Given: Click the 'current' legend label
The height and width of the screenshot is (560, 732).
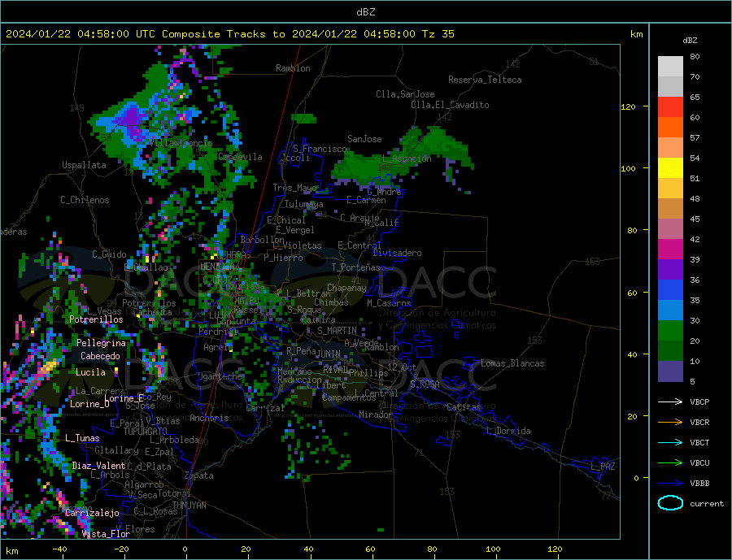Looking at the screenshot, I should click(x=707, y=504).
